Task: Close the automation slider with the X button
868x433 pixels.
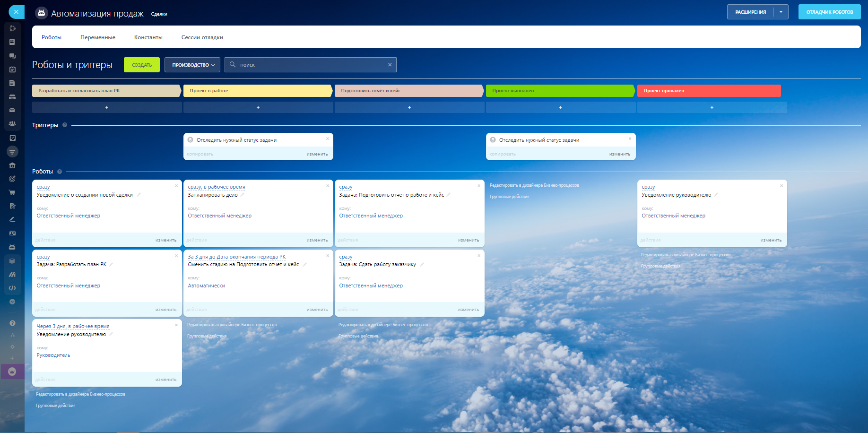Action: tap(16, 12)
